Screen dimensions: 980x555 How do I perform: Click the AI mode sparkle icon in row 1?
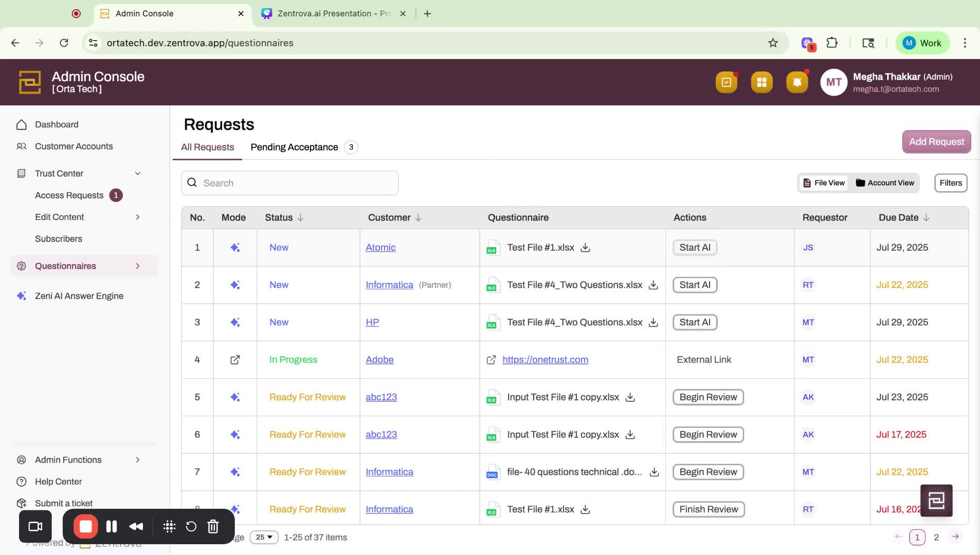point(235,248)
